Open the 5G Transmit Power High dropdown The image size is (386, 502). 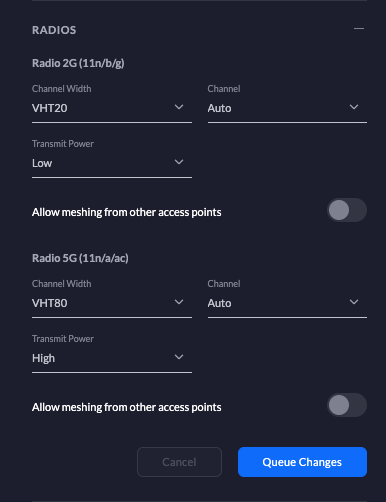(112, 358)
